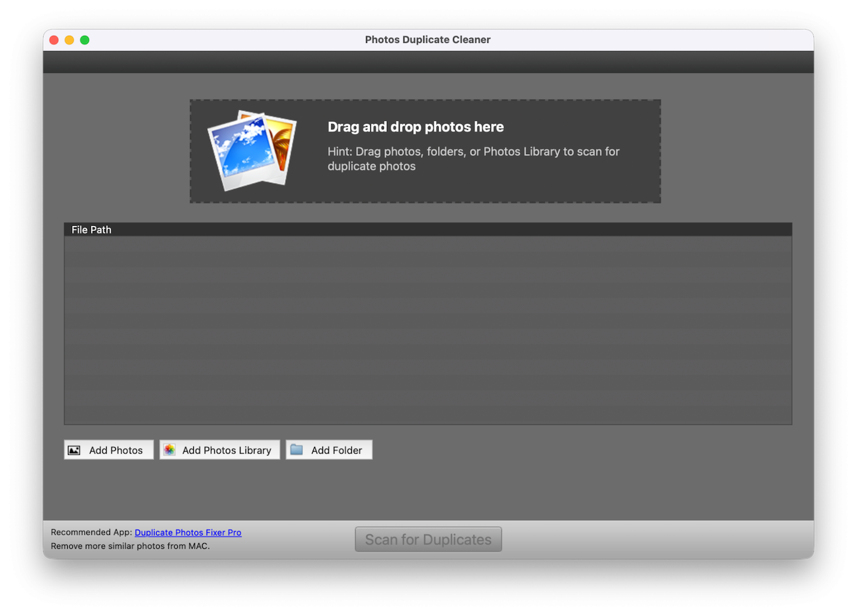Select the Add Photos Library button
Image resolution: width=857 pixels, height=616 pixels.
click(219, 450)
